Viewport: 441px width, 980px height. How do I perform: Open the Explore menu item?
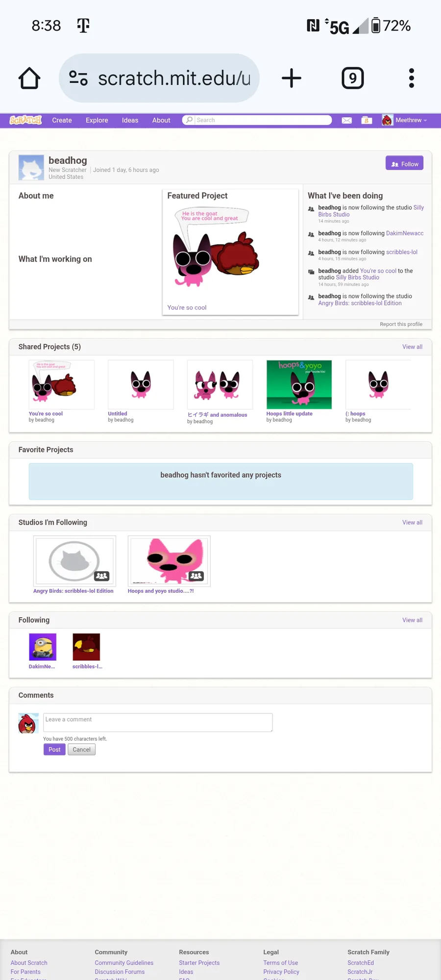click(97, 120)
